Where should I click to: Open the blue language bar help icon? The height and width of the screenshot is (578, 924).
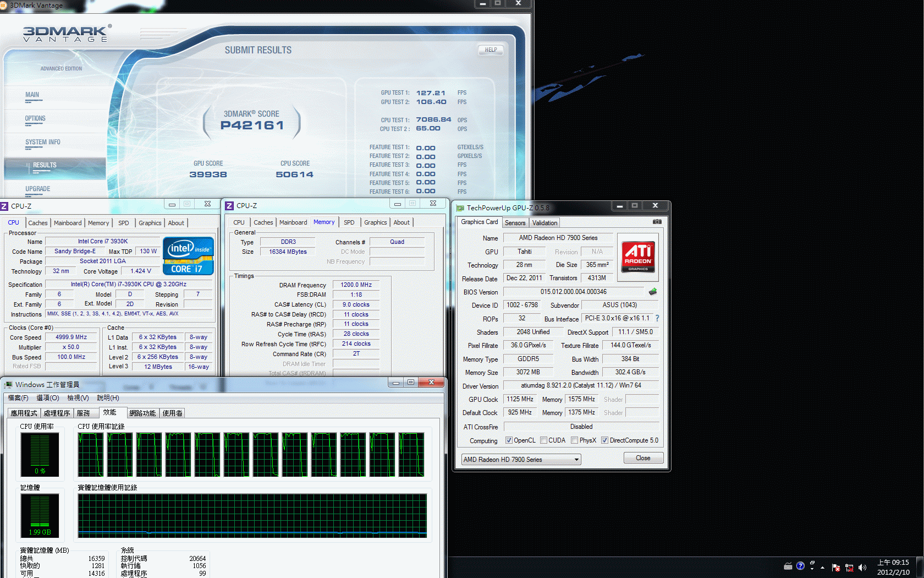pos(800,566)
